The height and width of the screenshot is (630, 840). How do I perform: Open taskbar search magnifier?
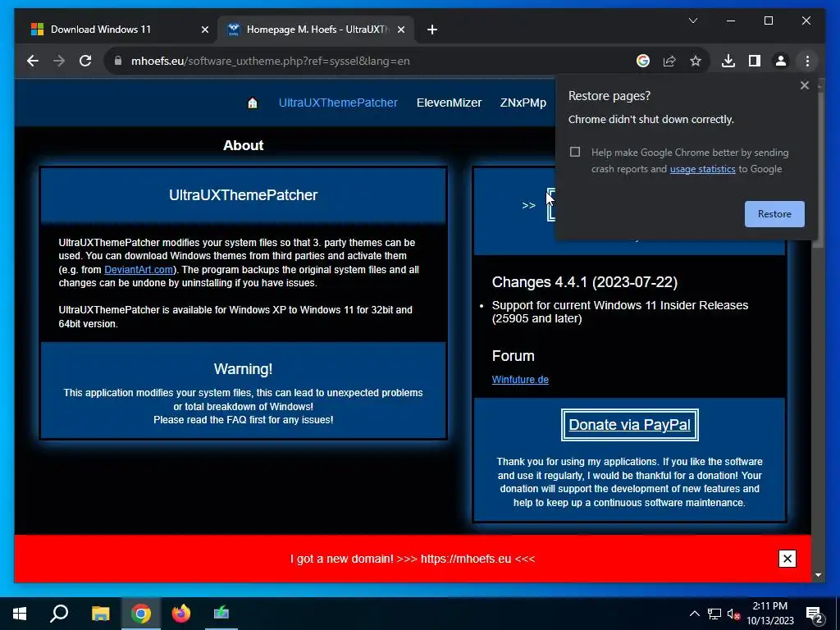pos(59,614)
